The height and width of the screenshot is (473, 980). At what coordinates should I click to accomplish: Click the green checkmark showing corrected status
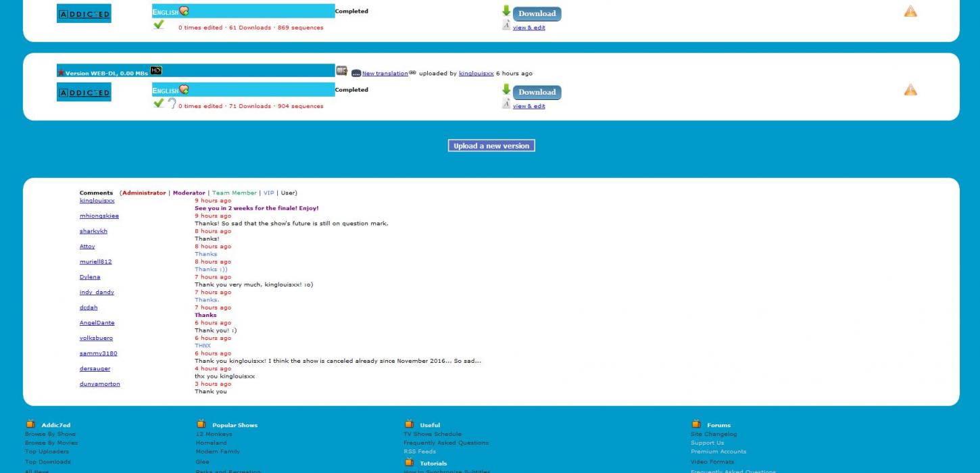click(159, 103)
